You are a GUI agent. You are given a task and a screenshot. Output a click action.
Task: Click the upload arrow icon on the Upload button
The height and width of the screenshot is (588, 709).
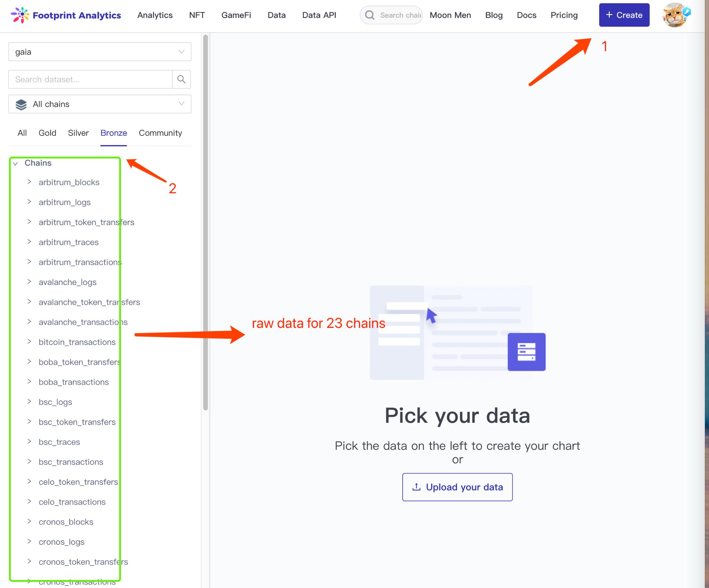[x=416, y=487]
